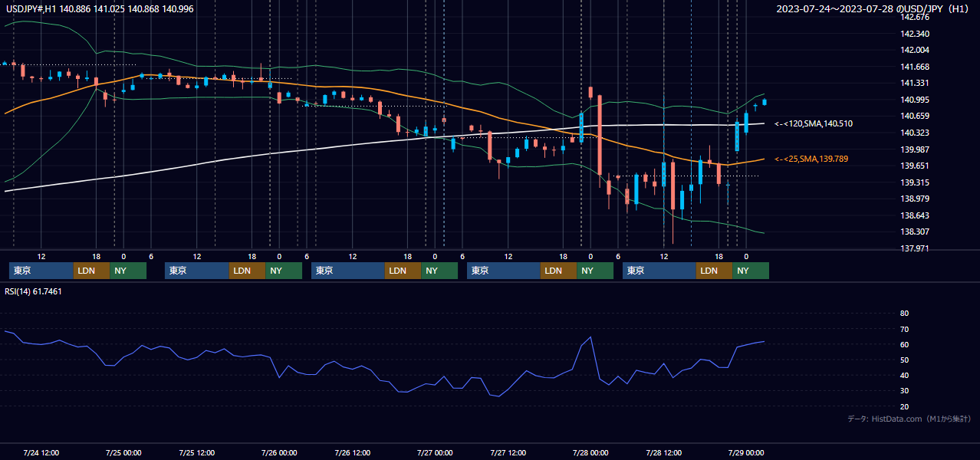Select the 7/28 12:00 time label
This screenshot has width=980, height=460.
(x=664, y=452)
